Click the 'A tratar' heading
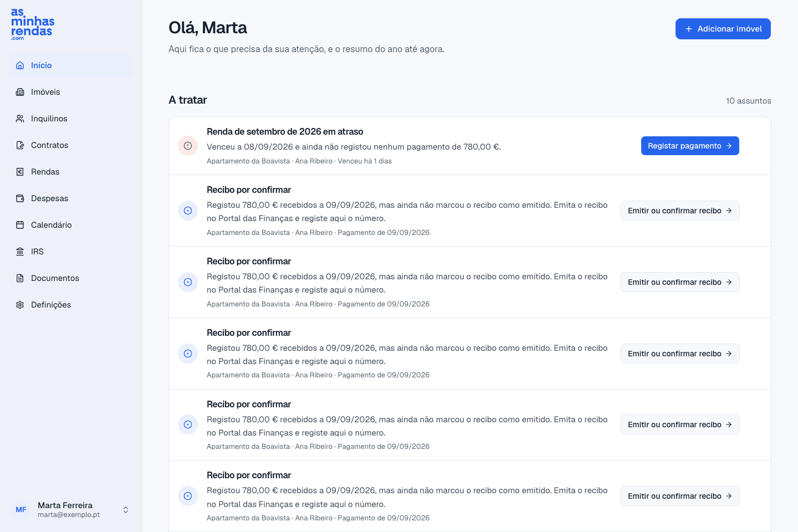This screenshot has height=532, width=798. tap(187, 100)
